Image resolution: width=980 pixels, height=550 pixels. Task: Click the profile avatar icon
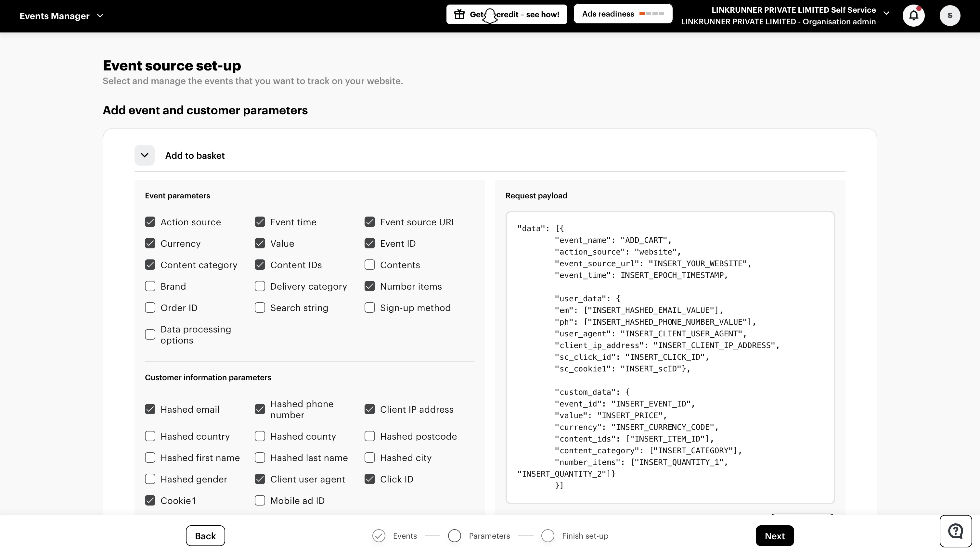(950, 15)
